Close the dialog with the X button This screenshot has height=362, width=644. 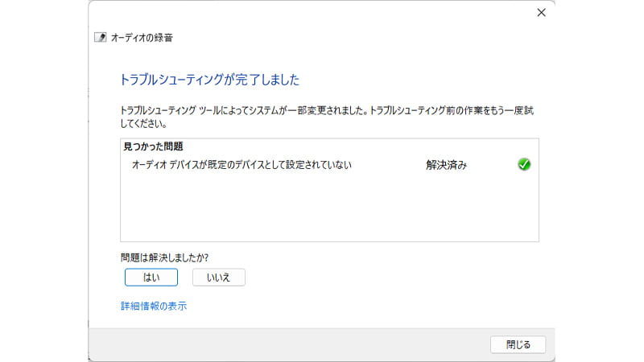(x=541, y=12)
